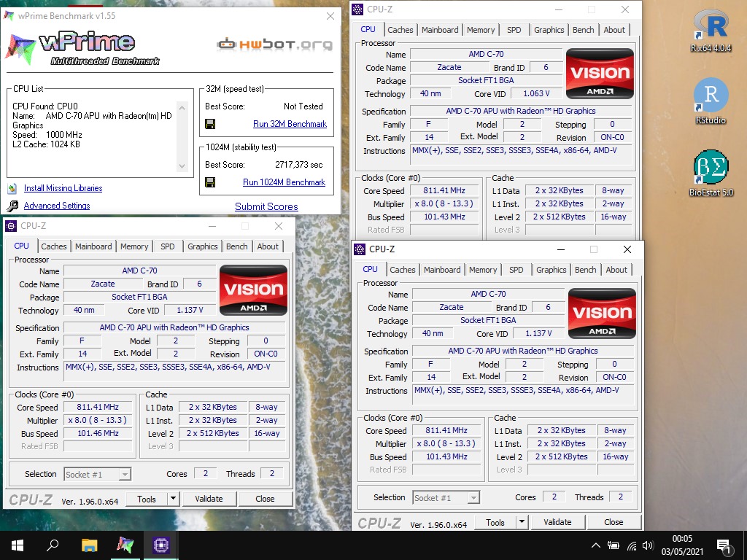
Task: Click the VISION AMD logo in lower-left CPU-Z
Action: click(253, 290)
